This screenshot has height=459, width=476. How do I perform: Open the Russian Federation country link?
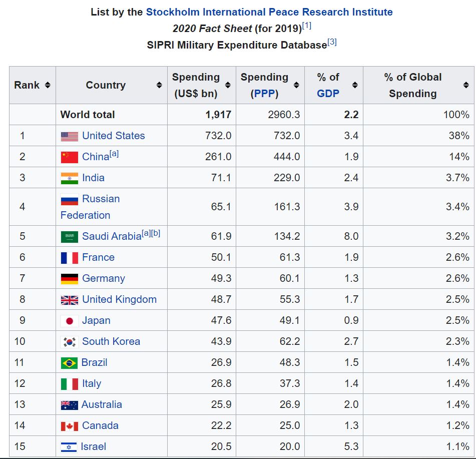(x=90, y=207)
